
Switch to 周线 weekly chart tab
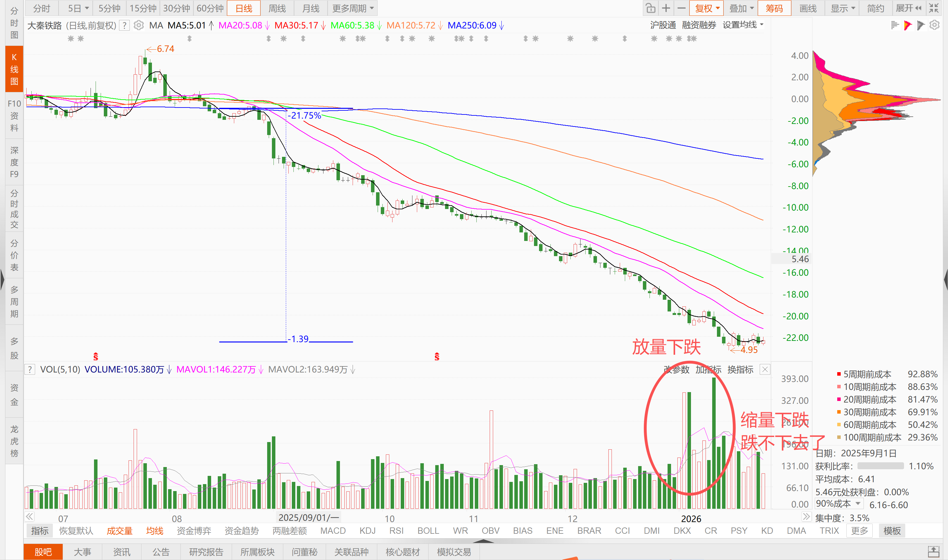[x=277, y=8]
